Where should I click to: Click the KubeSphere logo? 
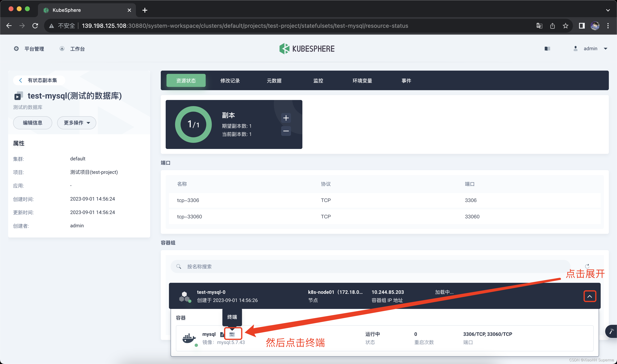pyautogui.click(x=307, y=49)
